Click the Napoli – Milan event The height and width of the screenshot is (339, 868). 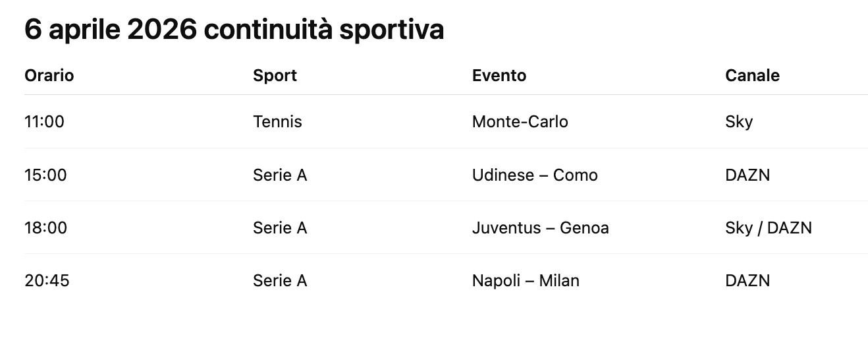point(526,280)
